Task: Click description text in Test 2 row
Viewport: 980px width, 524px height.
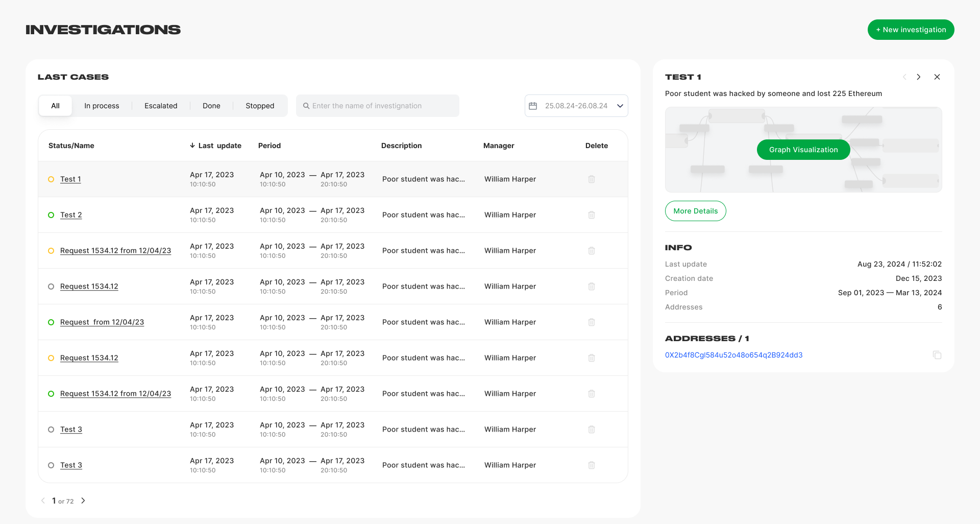Action: click(424, 215)
